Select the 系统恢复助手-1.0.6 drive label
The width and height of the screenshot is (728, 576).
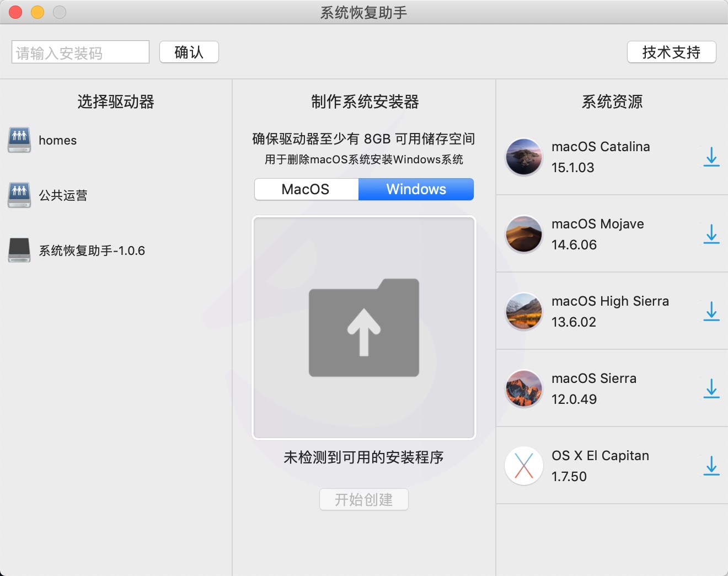[x=92, y=250]
